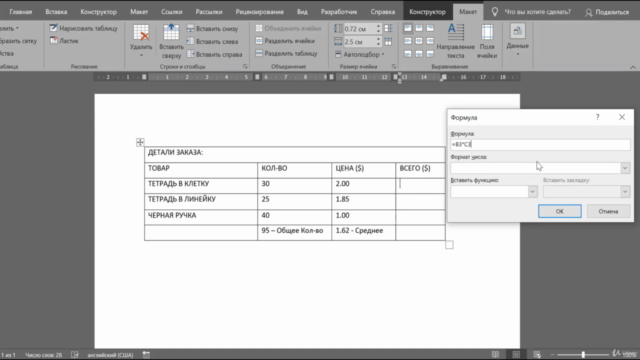
Task: Confirm the formula with OK
Action: point(560,211)
